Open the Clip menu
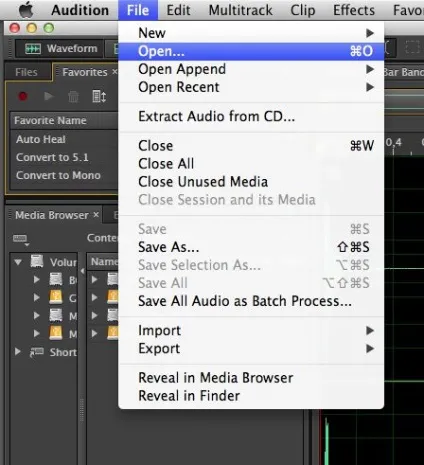This screenshot has width=424, height=465. [x=303, y=10]
